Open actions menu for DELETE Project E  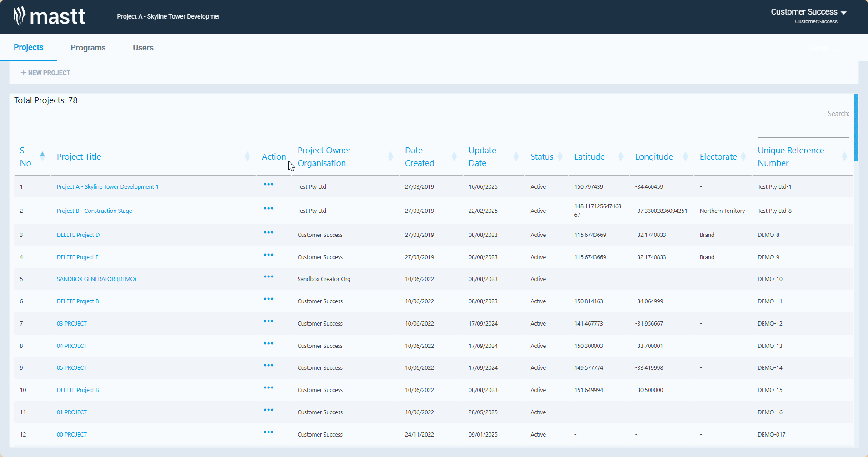269,255
